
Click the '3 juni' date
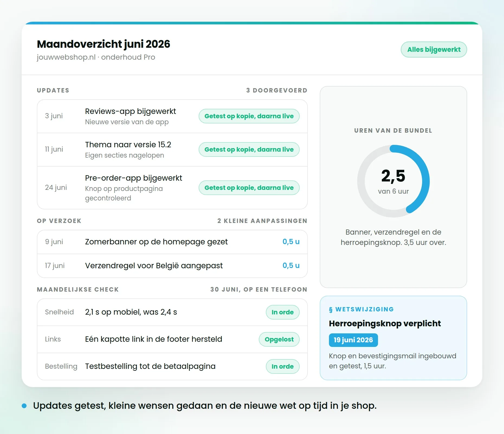[54, 116]
